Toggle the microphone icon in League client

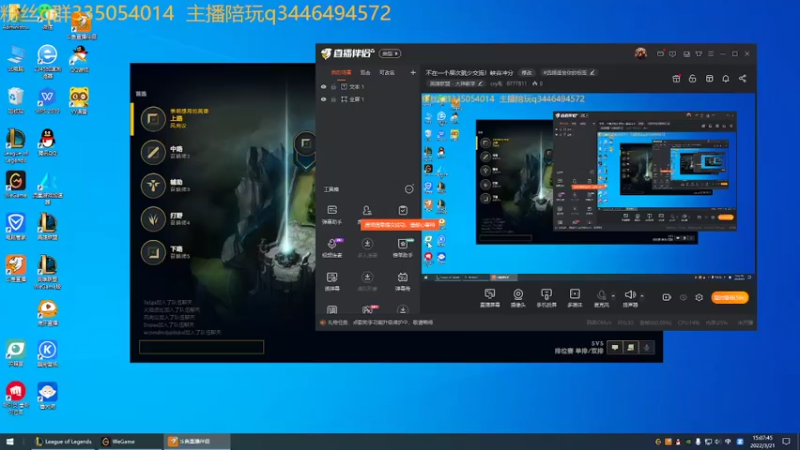tap(646, 347)
